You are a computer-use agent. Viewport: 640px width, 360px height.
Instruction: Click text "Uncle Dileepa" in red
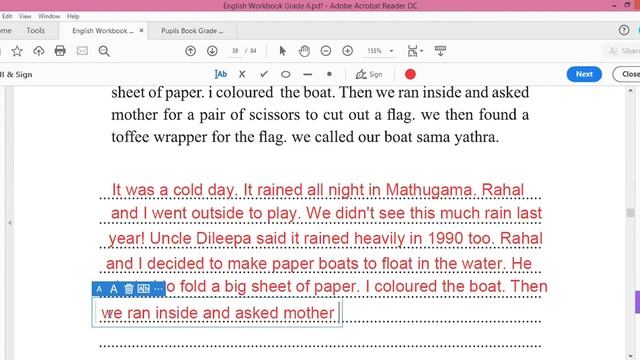point(200,238)
